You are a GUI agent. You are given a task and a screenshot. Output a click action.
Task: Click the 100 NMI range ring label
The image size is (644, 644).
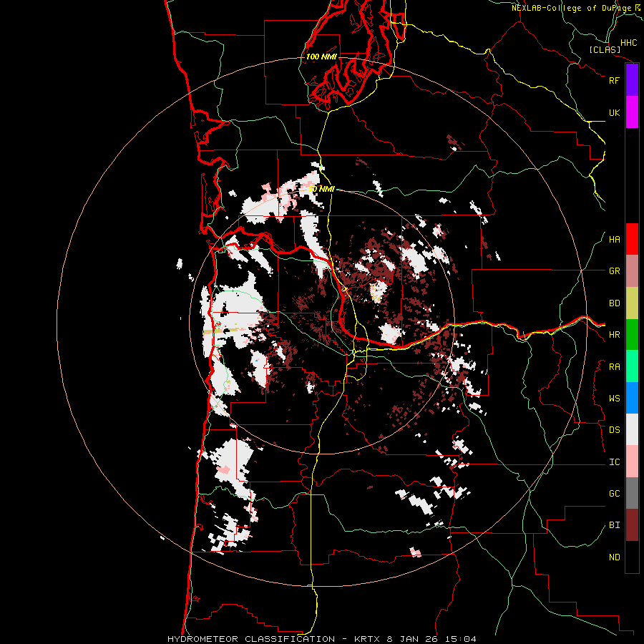coord(321,57)
